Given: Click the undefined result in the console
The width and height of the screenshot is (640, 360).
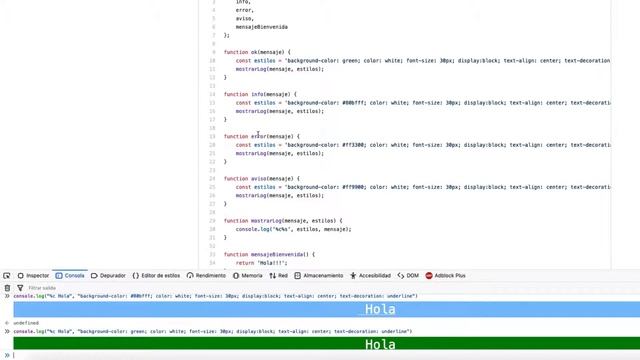Looking at the screenshot, I should click(26, 323).
